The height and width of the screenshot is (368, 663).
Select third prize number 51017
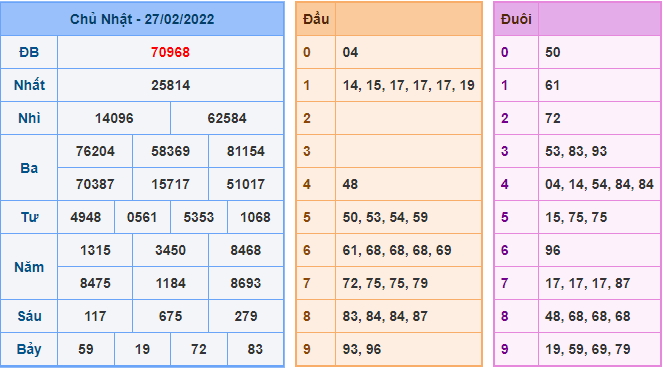(x=246, y=184)
